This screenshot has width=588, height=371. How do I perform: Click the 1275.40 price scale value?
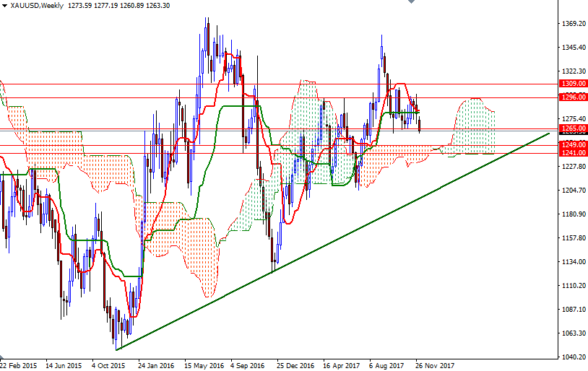[574, 119]
